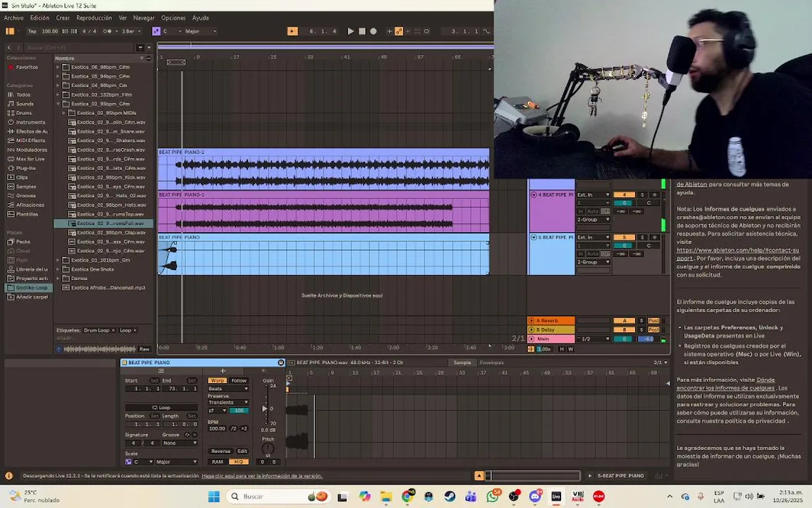The width and height of the screenshot is (812, 508).
Task: Select Instruments category in the browser
Action: coord(30,122)
